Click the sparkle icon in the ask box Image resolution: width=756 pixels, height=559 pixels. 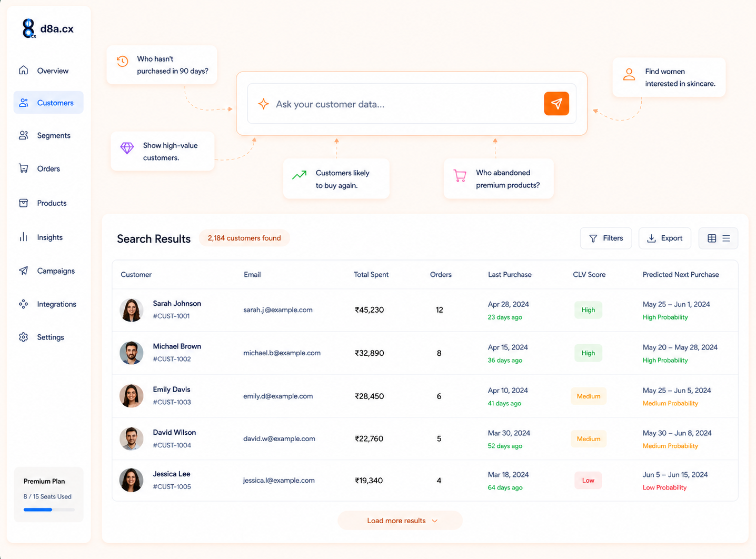[263, 104]
